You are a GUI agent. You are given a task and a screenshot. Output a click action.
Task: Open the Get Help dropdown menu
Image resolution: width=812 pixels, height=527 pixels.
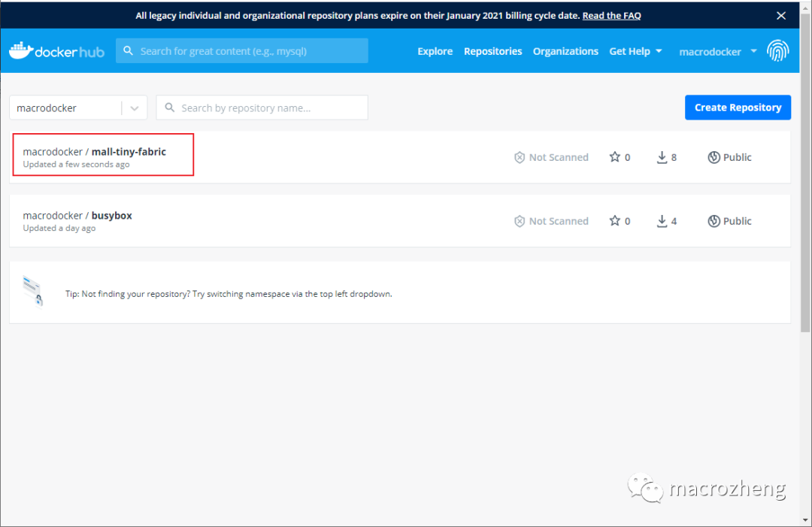point(635,51)
